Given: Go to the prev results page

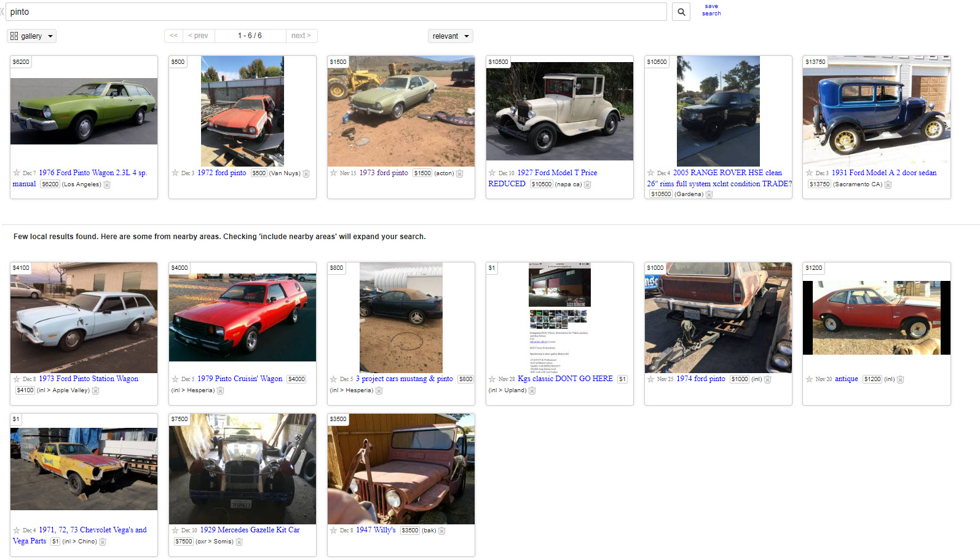Looking at the screenshot, I should click(198, 36).
